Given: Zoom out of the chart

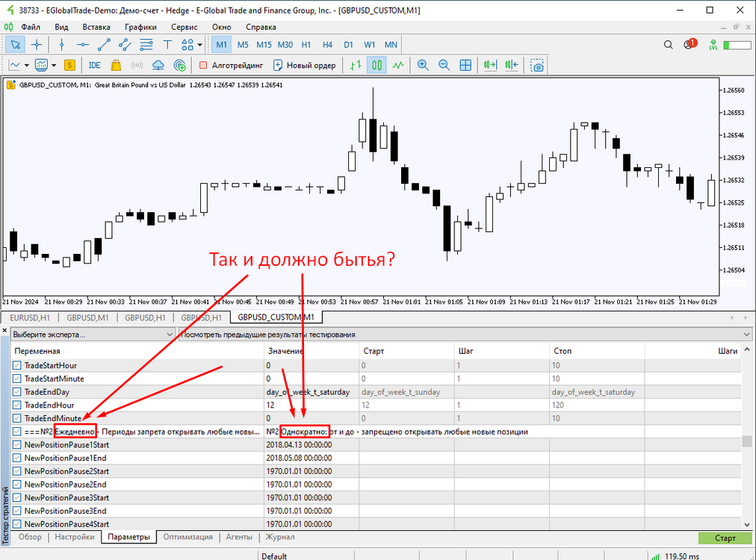Looking at the screenshot, I should click(444, 65).
